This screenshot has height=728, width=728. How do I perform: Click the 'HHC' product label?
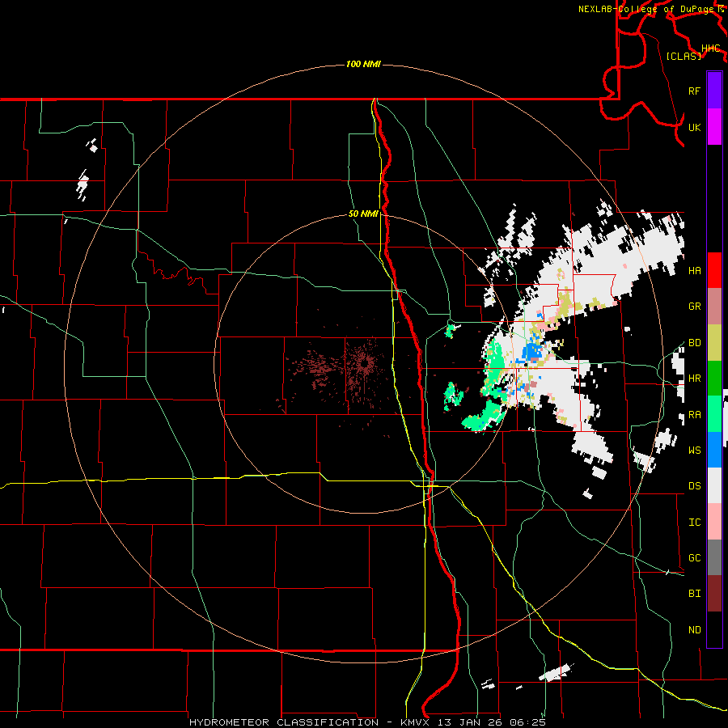tap(710, 49)
